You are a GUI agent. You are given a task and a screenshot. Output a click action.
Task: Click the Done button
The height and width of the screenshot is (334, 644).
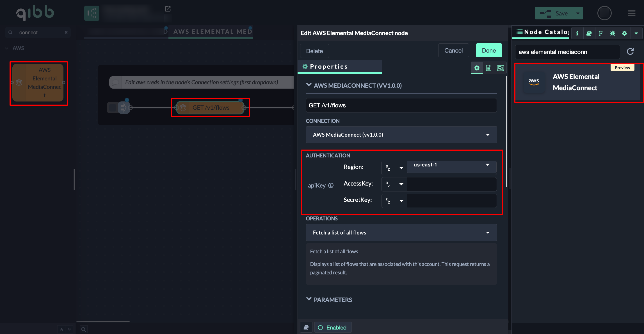point(489,51)
